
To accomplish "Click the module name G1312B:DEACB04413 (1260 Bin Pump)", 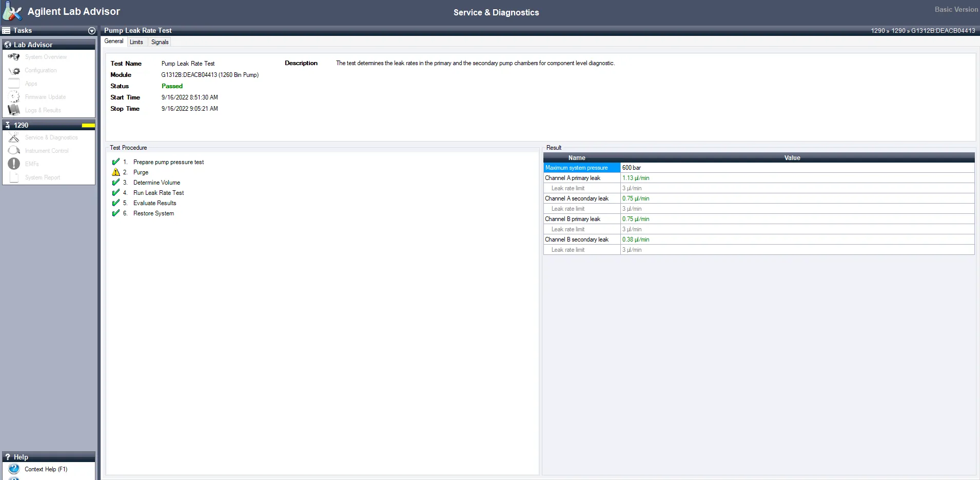I will (210, 75).
